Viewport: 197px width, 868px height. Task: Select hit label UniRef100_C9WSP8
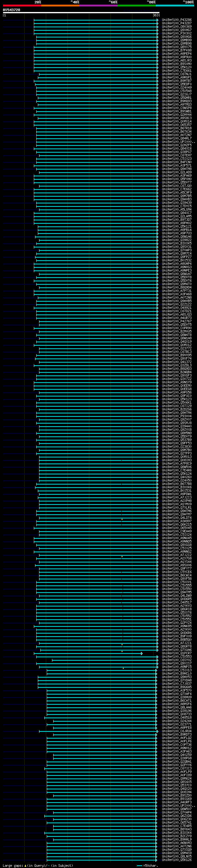[x=176, y=108]
